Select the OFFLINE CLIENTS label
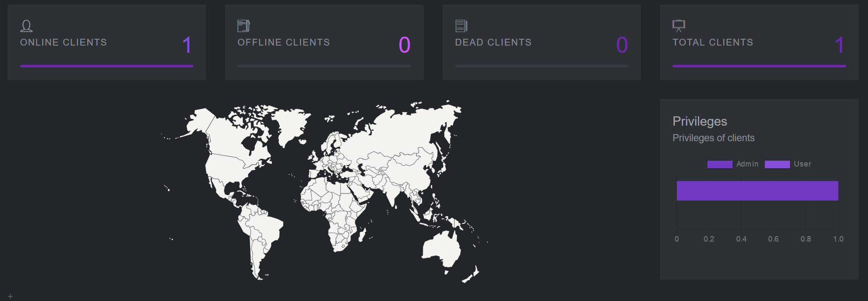Screen dimensions: 868x301 pyautogui.click(x=284, y=43)
